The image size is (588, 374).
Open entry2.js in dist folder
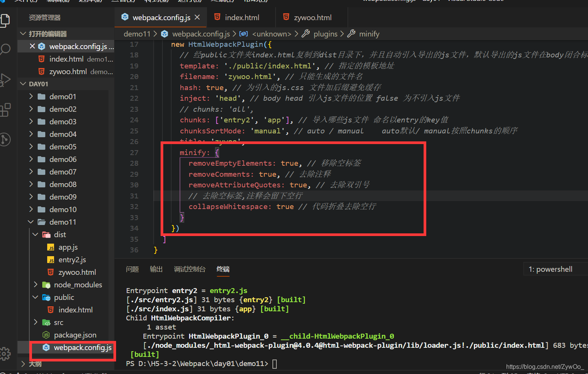click(72, 260)
